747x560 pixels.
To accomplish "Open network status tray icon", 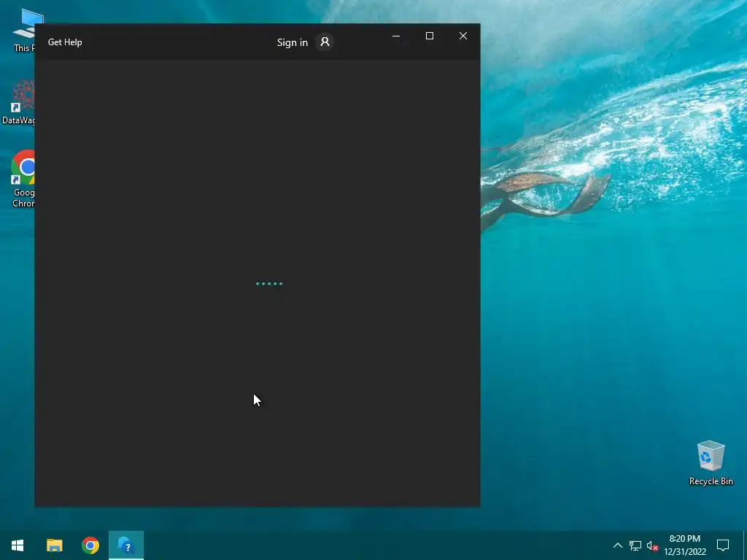I will (x=635, y=545).
